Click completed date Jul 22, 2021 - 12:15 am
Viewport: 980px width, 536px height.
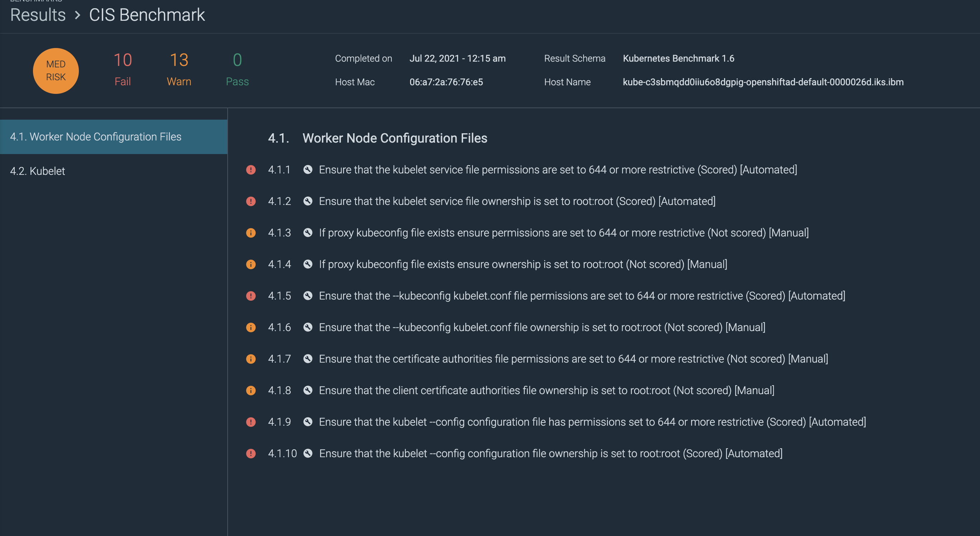[x=457, y=58]
